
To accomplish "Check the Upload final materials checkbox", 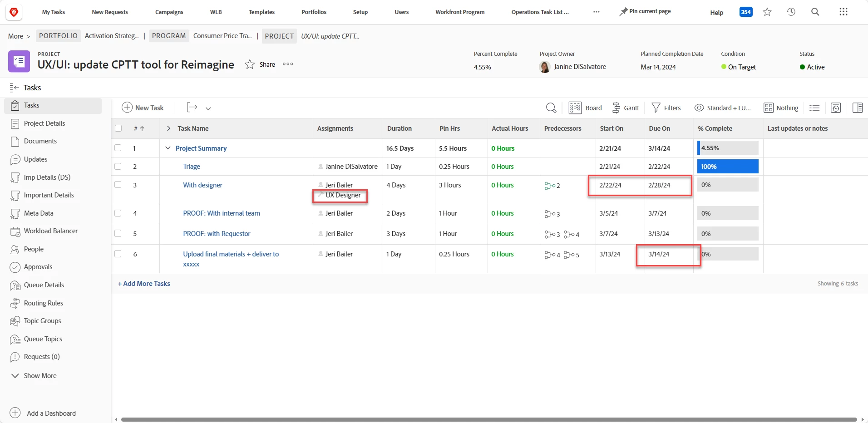I will point(118,254).
